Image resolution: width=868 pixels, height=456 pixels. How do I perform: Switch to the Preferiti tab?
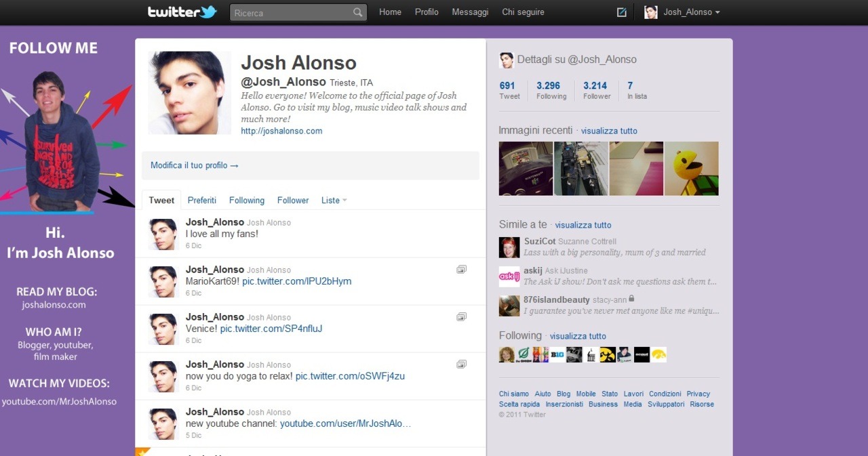pyautogui.click(x=202, y=200)
